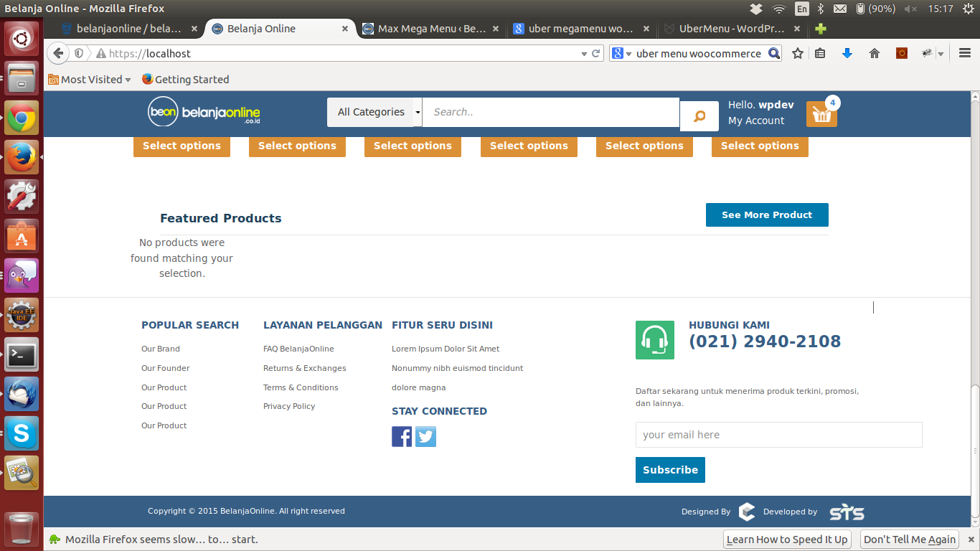
Task: Click the beon belanjaonline logo
Action: tap(204, 112)
